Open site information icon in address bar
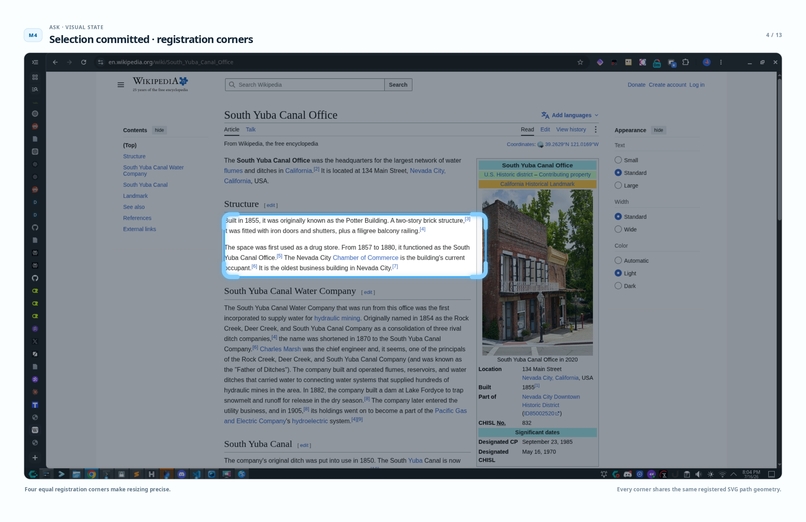 (x=100, y=62)
